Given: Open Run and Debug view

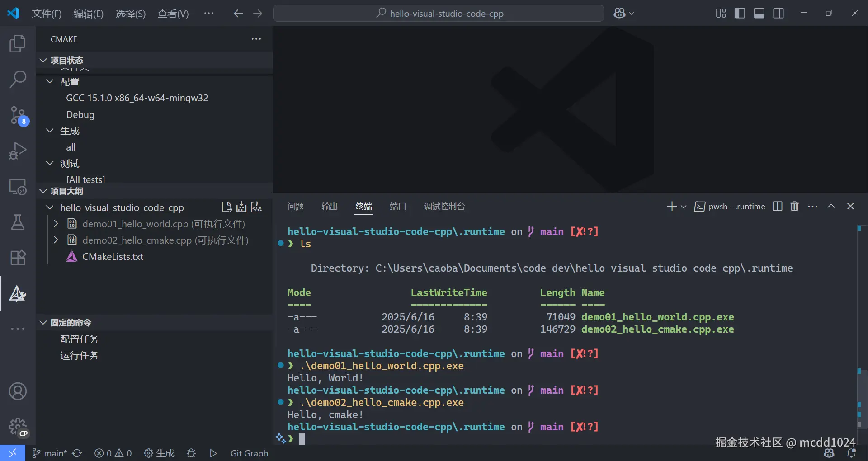Looking at the screenshot, I should pyautogui.click(x=18, y=151).
